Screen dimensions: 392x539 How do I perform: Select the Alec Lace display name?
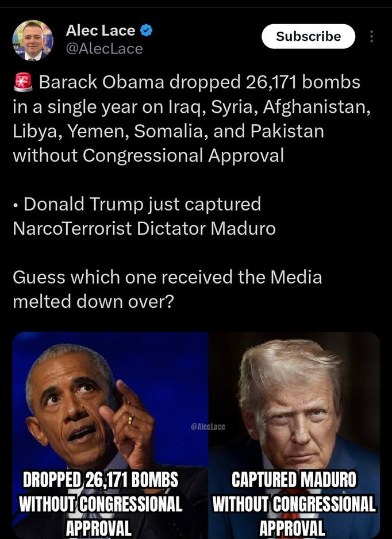(x=101, y=30)
